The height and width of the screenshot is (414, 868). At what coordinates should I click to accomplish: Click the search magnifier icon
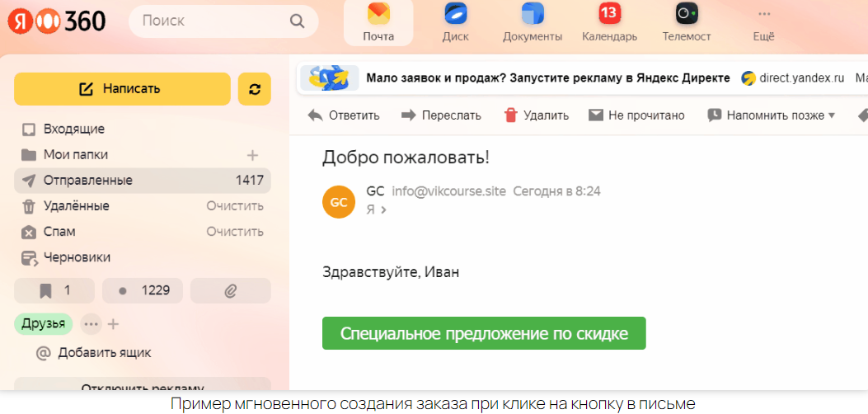(298, 21)
